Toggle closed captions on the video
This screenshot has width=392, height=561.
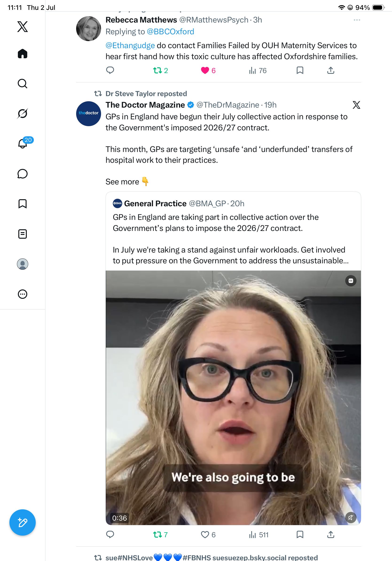[x=351, y=281]
